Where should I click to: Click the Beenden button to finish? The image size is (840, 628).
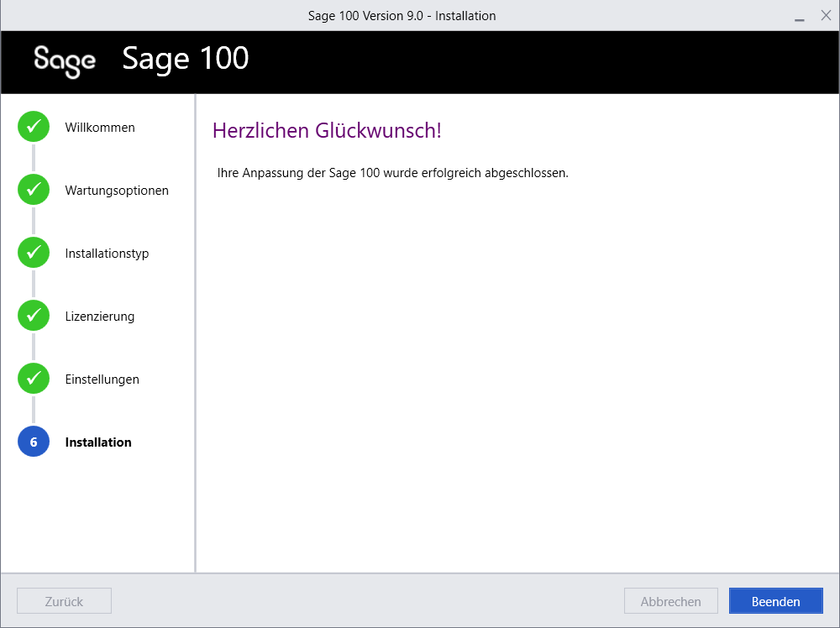775,600
